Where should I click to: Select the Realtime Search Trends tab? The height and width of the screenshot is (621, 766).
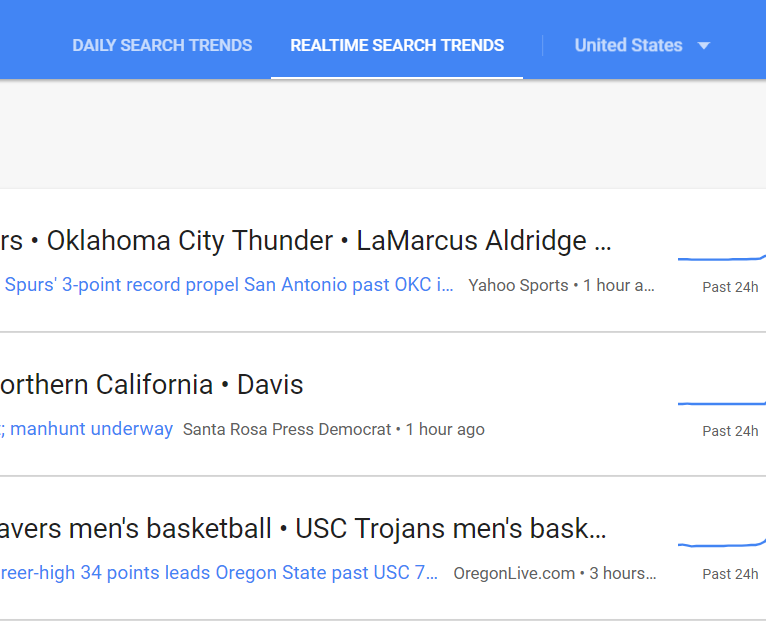(397, 45)
